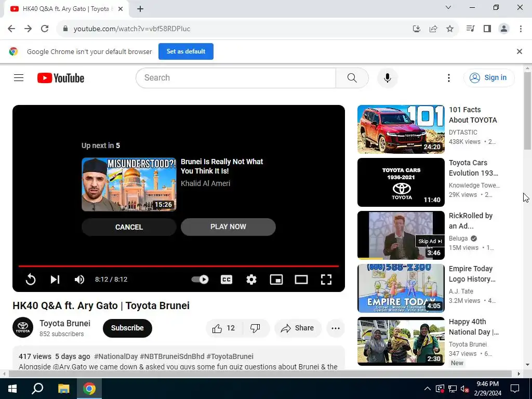Open Windows taskbar search
The image size is (532, 399).
point(37,389)
